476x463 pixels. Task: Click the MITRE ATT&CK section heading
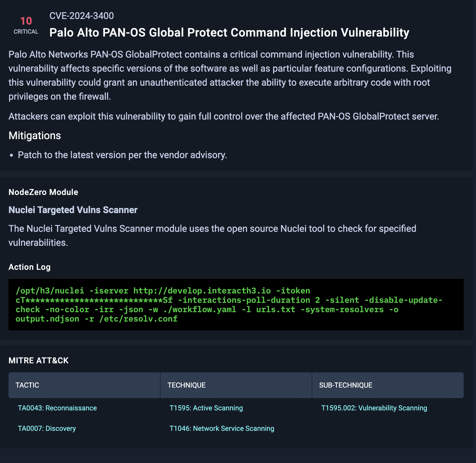point(39,360)
